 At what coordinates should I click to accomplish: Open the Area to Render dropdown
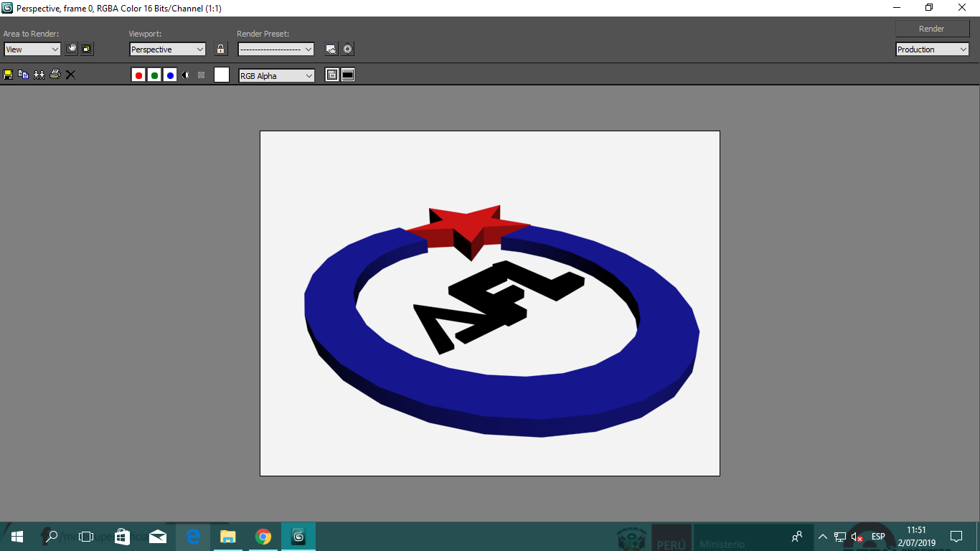(x=32, y=50)
